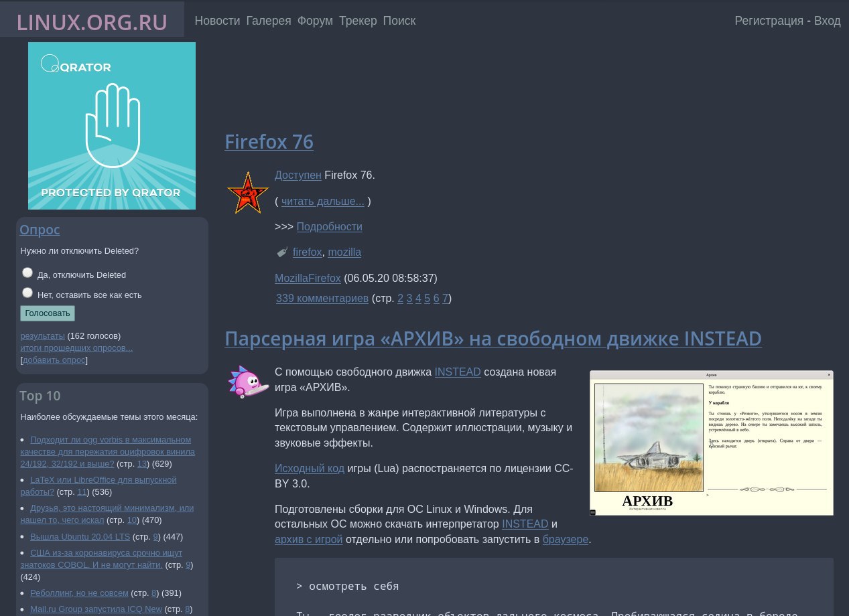Click the Вход login link

pos(828,21)
